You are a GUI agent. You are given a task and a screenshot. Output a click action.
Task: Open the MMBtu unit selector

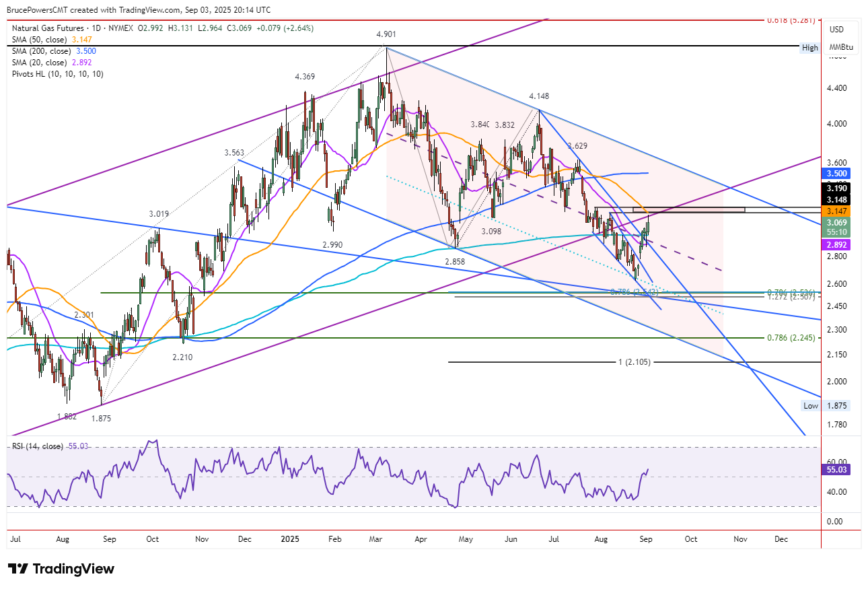[841, 48]
